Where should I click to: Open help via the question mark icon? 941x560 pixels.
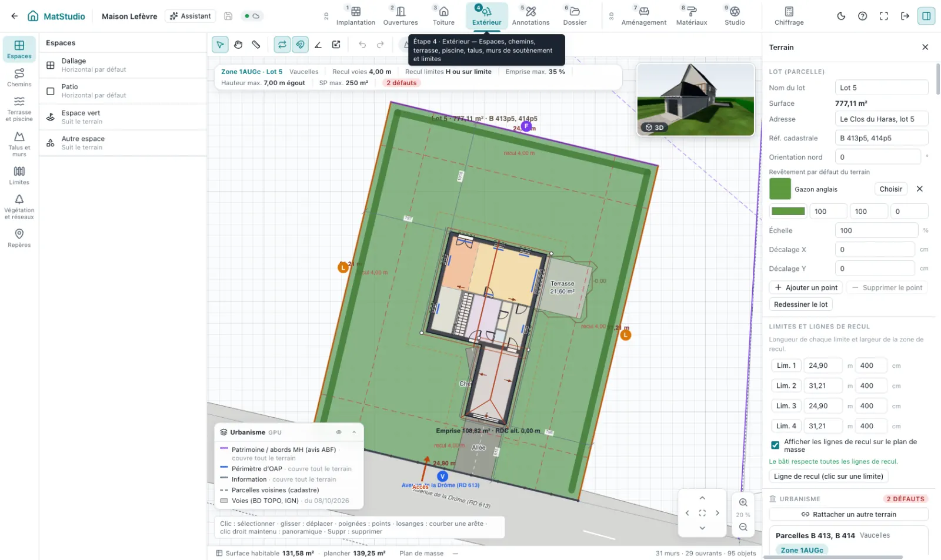[x=862, y=16]
